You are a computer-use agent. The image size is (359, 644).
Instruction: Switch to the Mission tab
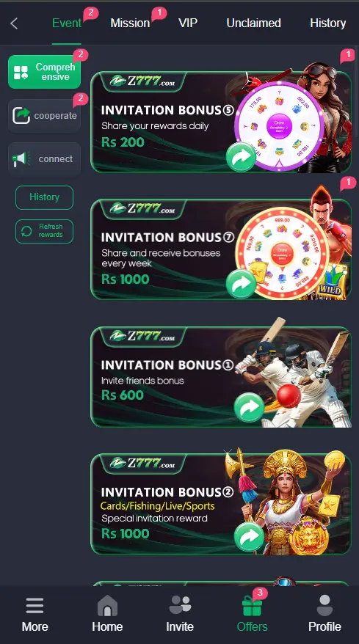(x=130, y=23)
